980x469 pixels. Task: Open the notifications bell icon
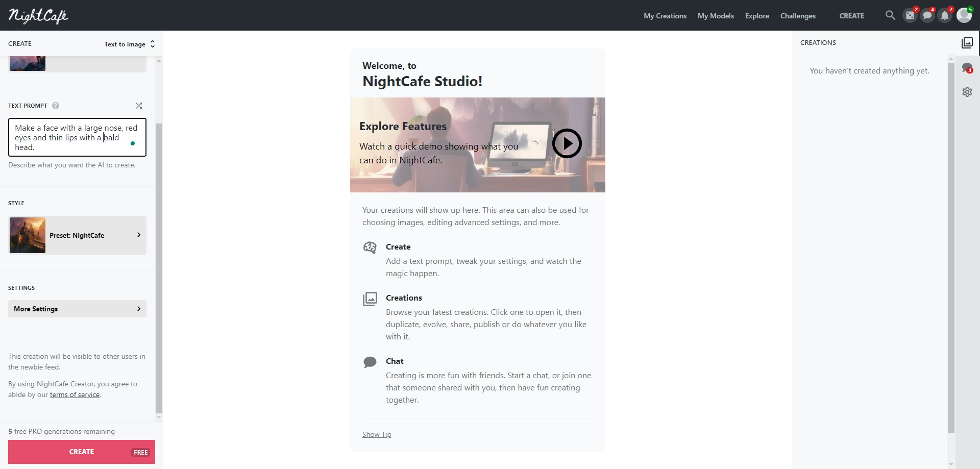point(945,15)
